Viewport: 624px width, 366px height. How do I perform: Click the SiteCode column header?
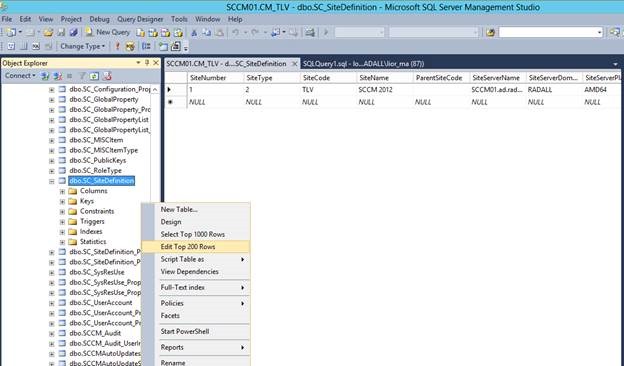(328, 78)
